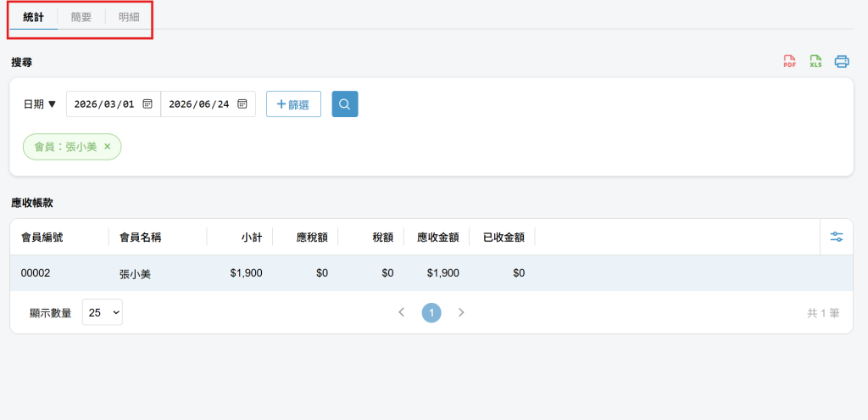
Task: Go to previous page arrow
Action: [402, 312]
